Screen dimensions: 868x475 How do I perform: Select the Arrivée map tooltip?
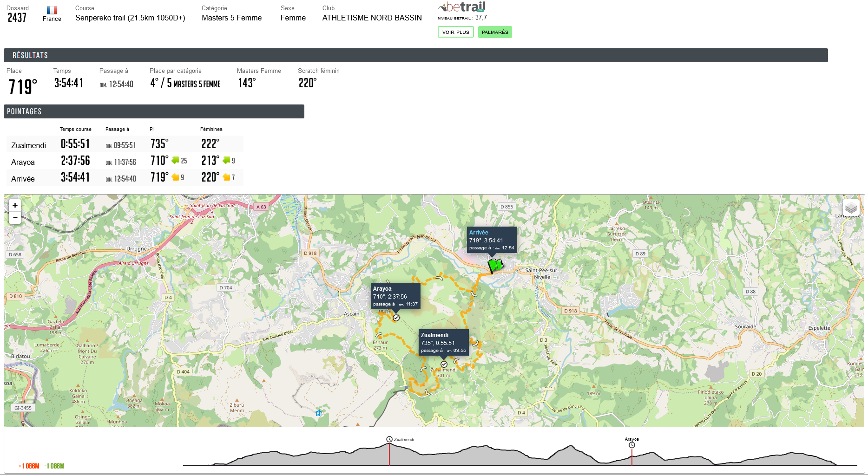(x=492, y=240)
